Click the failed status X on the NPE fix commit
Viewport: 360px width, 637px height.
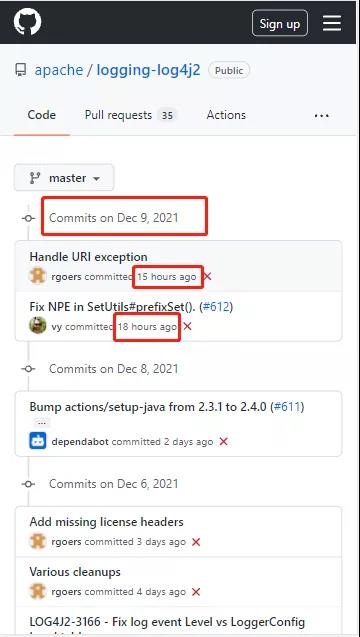187,326
